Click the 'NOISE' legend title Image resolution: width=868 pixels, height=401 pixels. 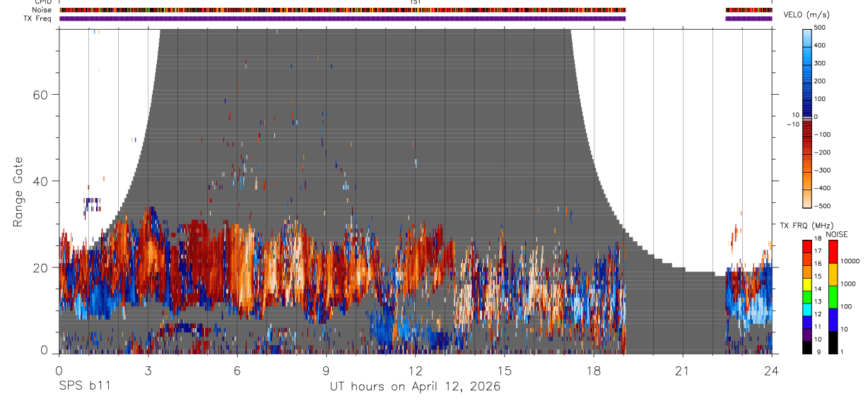point(837,234)
